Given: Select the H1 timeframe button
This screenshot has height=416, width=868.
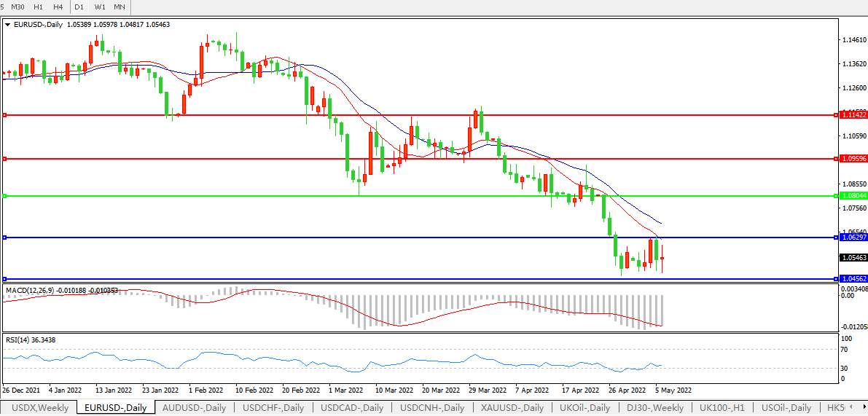Looking at the screenshot, I should point(39,7).
